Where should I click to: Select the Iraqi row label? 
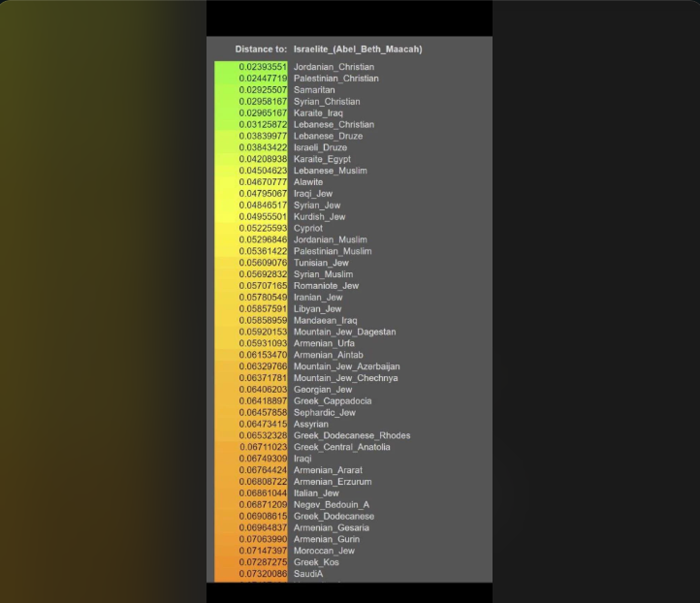[x=302, y=459]
